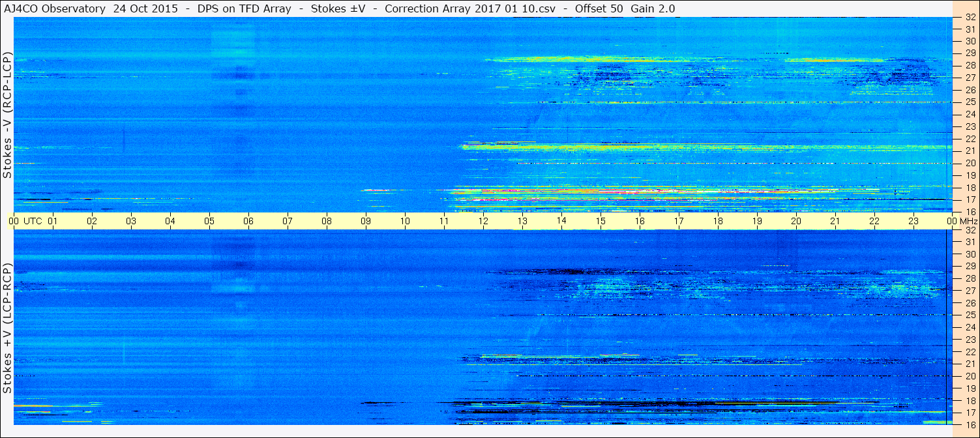Click the 25 MHz label of lower panel
The height and width of the screenshot is (438, 980).
(x=970, y=315)
